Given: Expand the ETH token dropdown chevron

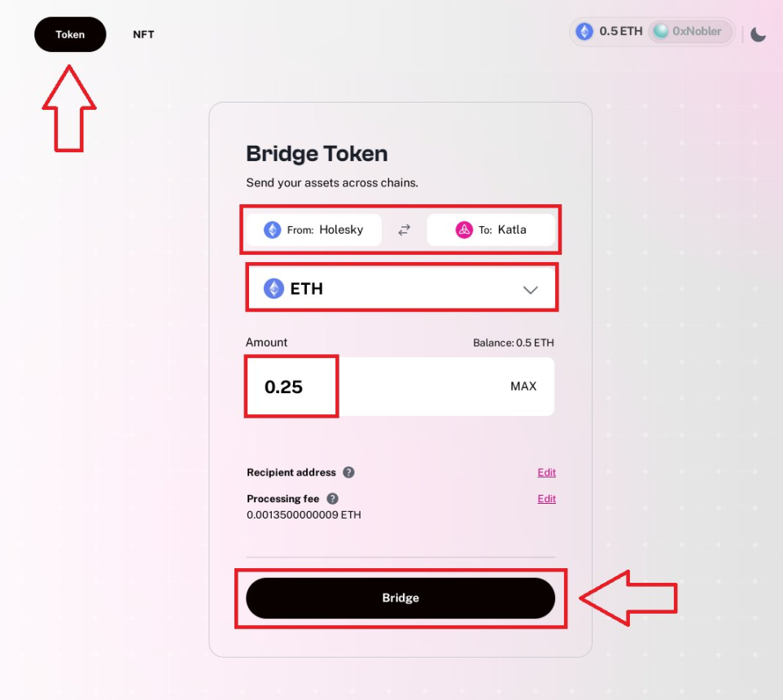Looking at the screenshot, I should tap(531, 289).
